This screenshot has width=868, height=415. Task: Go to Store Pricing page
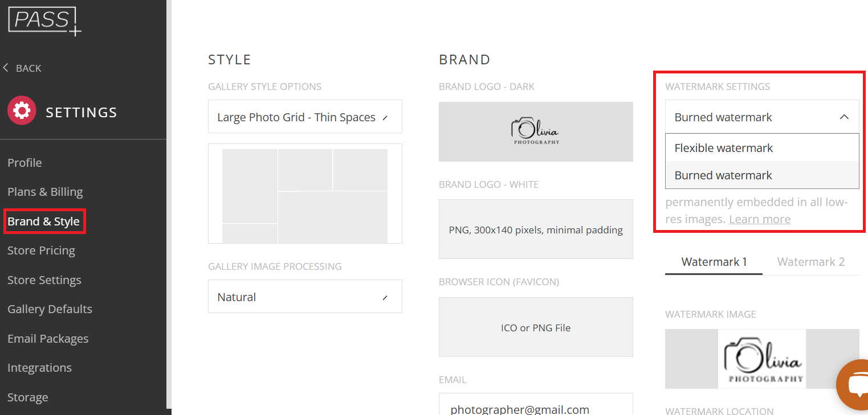point(41,250)
